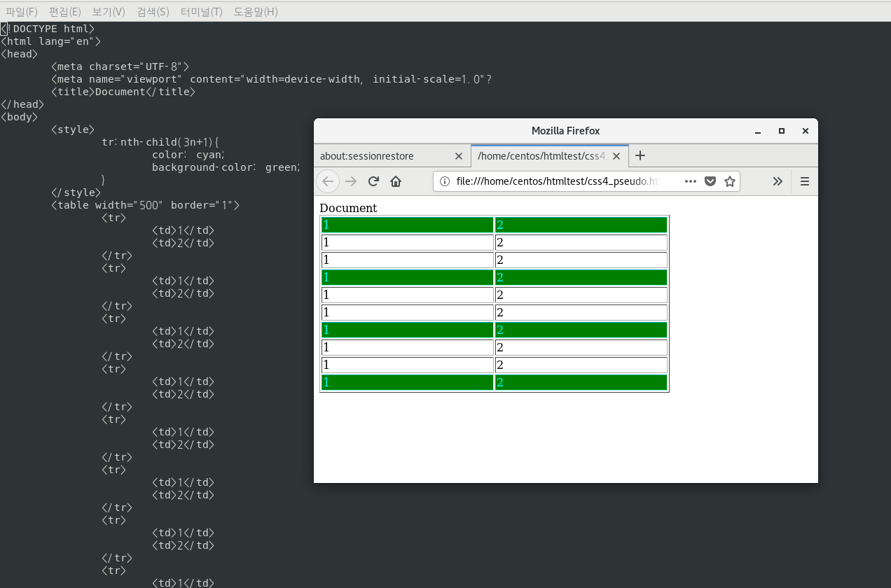Expand the toolbar overflow chevron
Viewport: 891px width, 588px height.
(x=778, y=181)
